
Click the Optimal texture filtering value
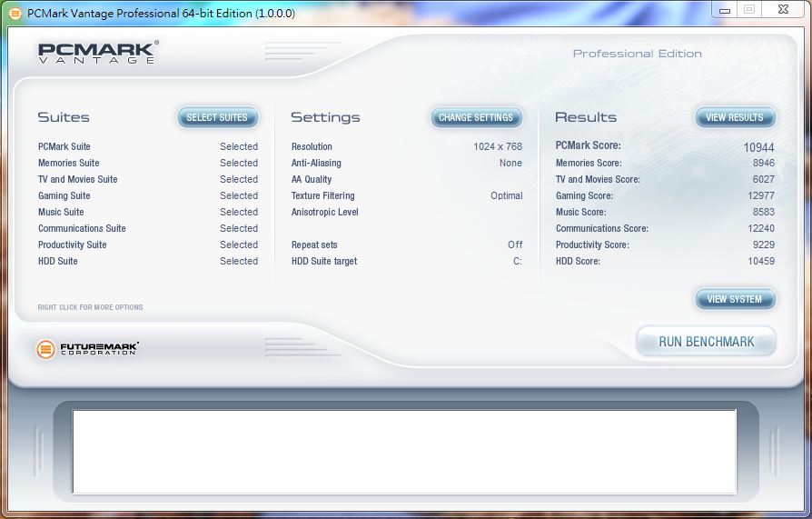pyautogui.click(x=507, y=195)
